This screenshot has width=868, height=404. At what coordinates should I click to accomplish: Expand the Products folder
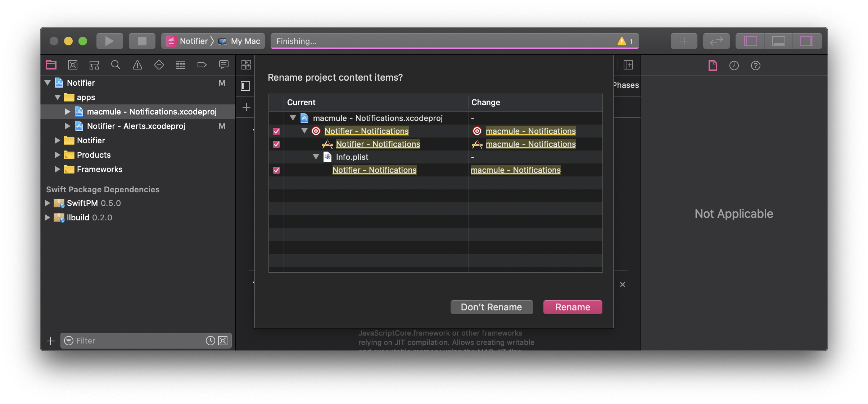(x=58, y=155)
